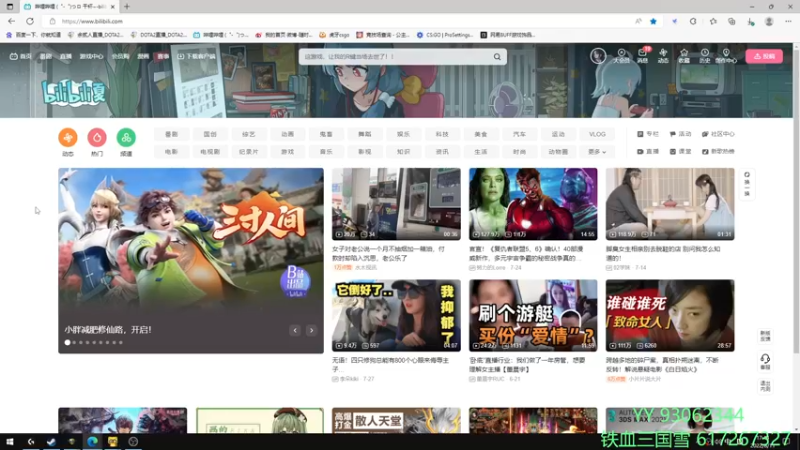Image resolution: width=800 pixels, height=450 pixels.
Task: Open 历史 history icon in header
Action: pos(705,56)
